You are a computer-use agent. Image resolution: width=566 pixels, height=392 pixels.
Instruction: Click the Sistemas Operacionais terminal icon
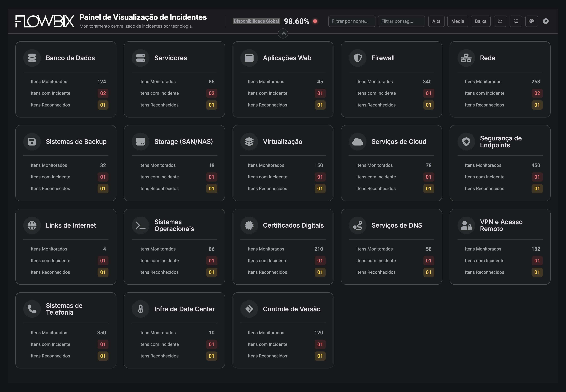click(141, 225)
